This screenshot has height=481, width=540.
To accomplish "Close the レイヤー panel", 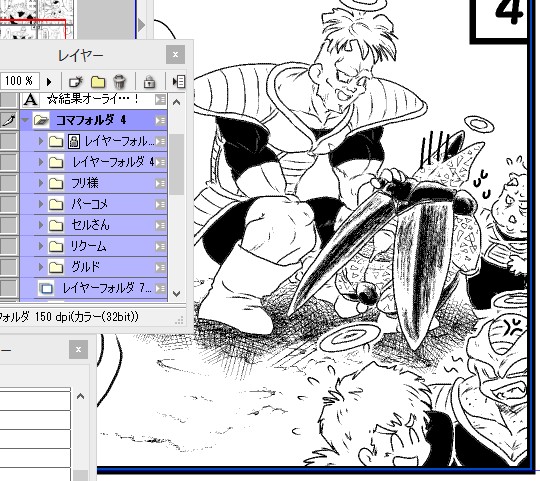I will (x=175, y=54).
